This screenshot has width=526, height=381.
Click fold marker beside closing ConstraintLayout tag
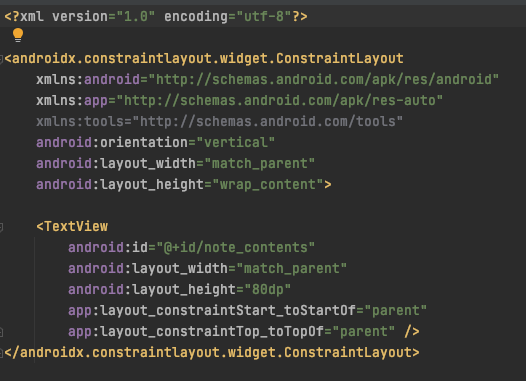click(1, 352)
